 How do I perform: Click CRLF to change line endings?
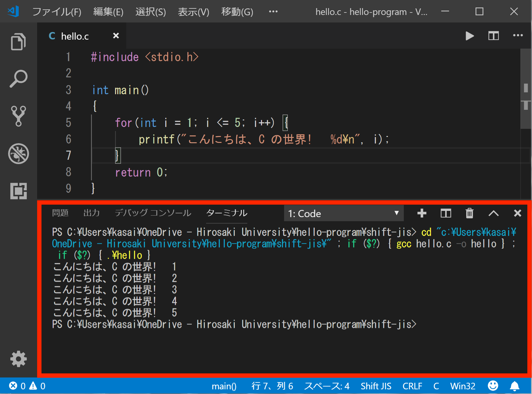coord(412,386)
